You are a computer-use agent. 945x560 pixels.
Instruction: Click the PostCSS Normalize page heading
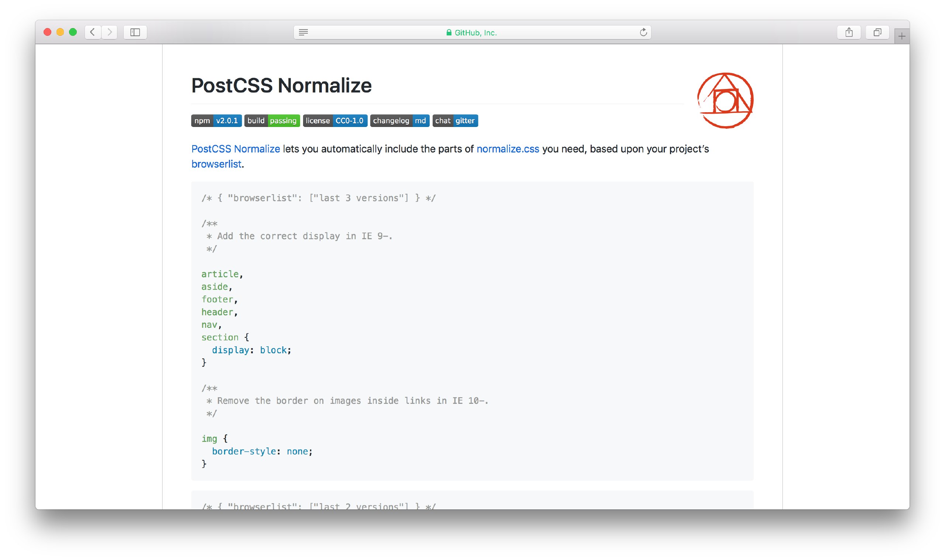[281, 85]
